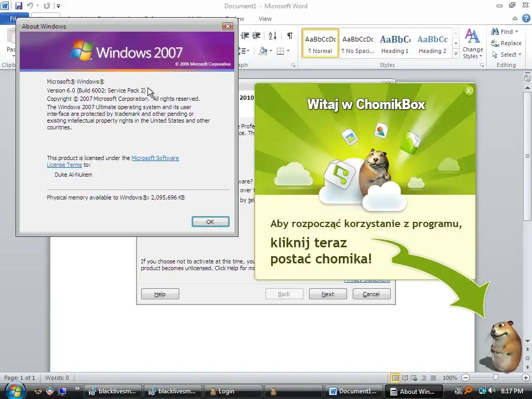Open the Login taskbar button

tap(233, 391)
